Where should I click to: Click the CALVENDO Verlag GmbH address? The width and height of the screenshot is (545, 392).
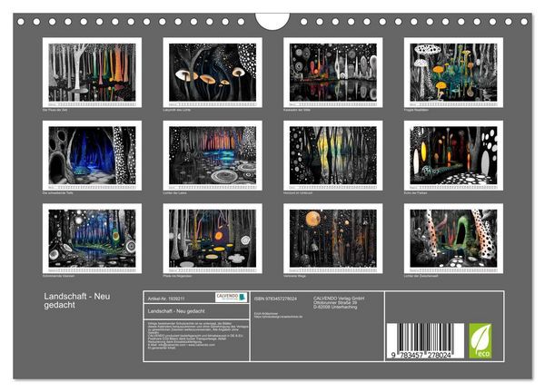point(339,302)
